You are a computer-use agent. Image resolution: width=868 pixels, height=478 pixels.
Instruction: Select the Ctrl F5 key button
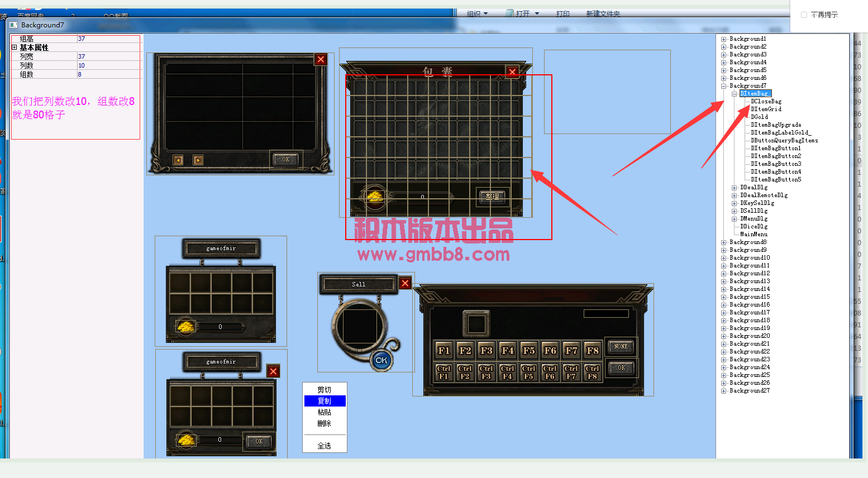click(x=529, y=372)
